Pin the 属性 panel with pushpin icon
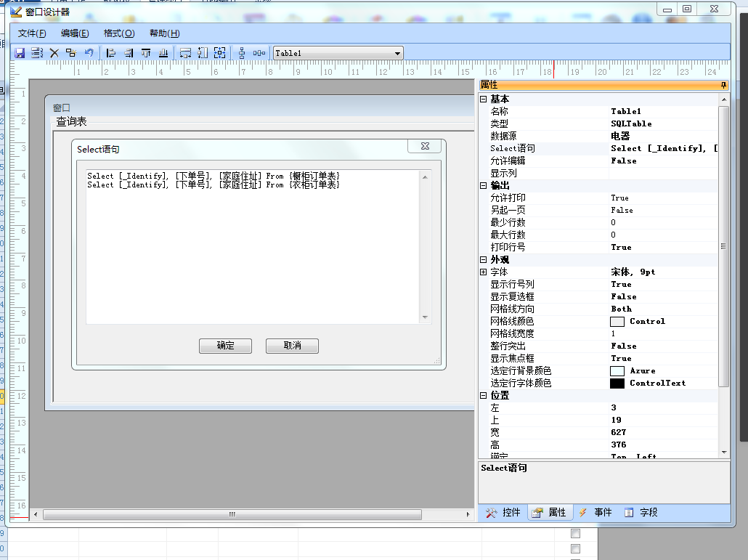Image resolution: width=748 pixels, height=560 pixels. [723, 86]
